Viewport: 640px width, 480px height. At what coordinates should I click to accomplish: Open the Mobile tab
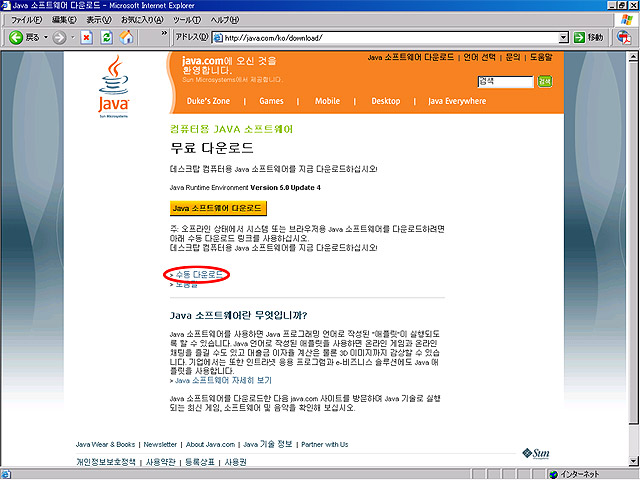click(327, 101)
